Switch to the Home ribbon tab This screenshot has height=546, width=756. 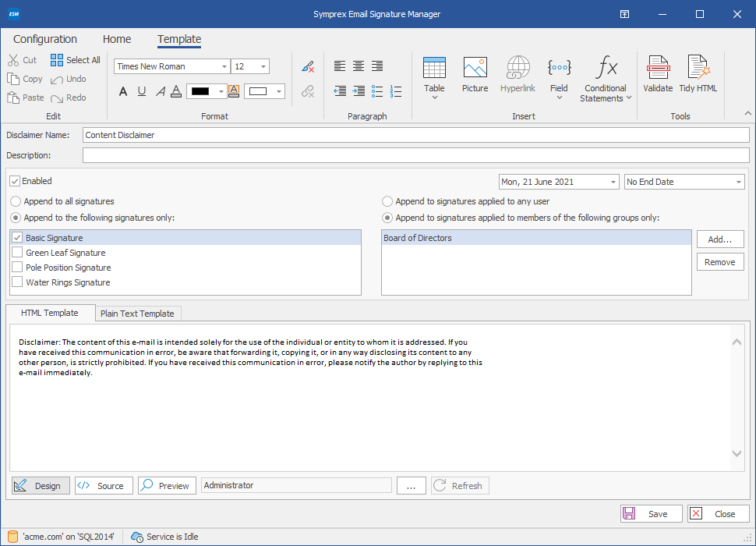[117, 39]
